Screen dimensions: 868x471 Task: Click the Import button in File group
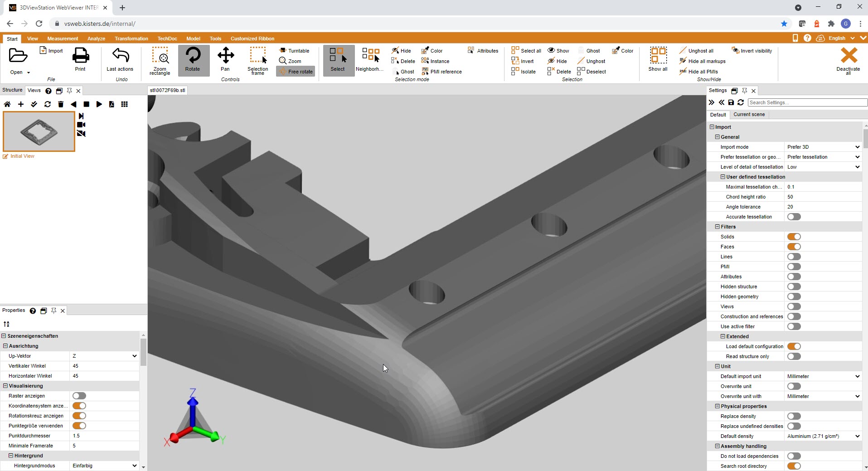click(x=51, y=51)
